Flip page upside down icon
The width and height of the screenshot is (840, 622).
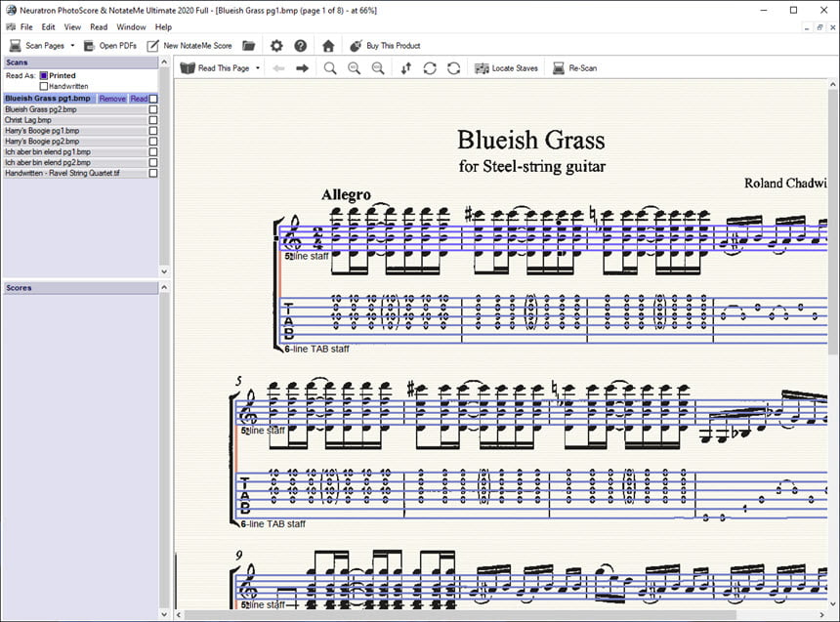coord(406,68)
